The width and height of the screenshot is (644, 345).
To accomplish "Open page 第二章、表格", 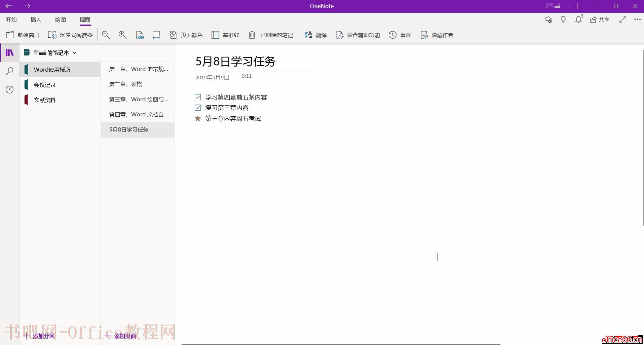I will pyautogui.click(x=138, y=84).
